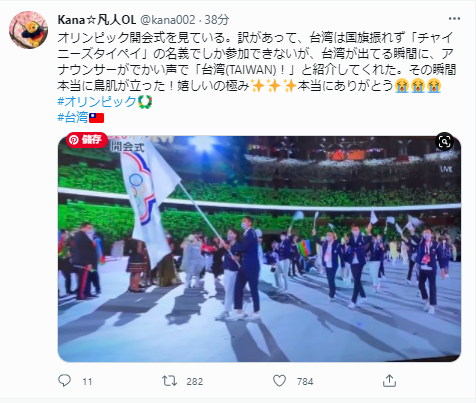Click the 784 likes count

[305, 381]
